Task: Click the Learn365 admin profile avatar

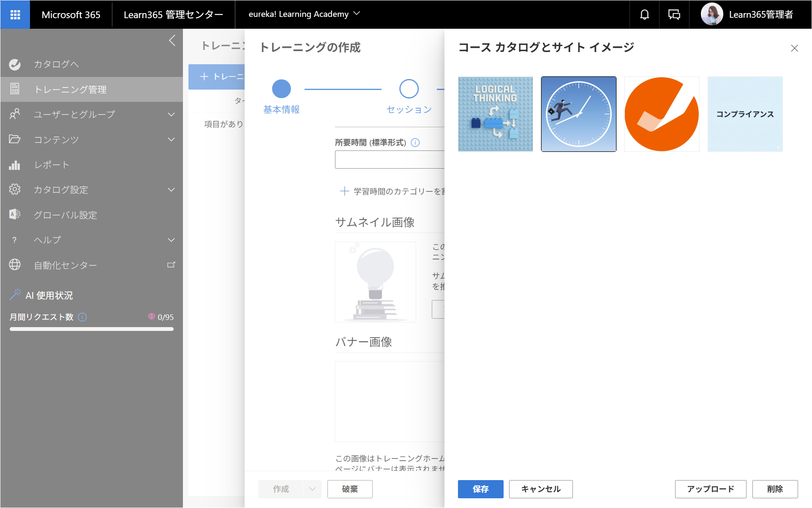Action: 712,14
